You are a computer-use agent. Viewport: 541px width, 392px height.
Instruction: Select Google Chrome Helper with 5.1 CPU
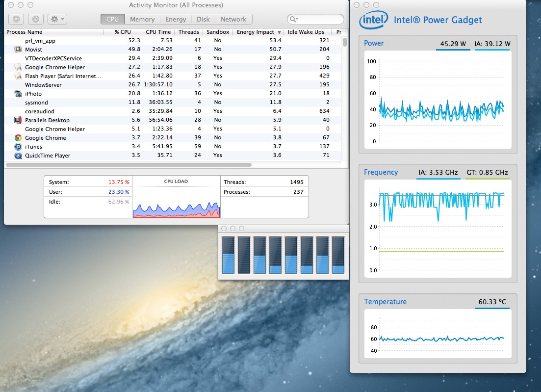tap(173, 129)
